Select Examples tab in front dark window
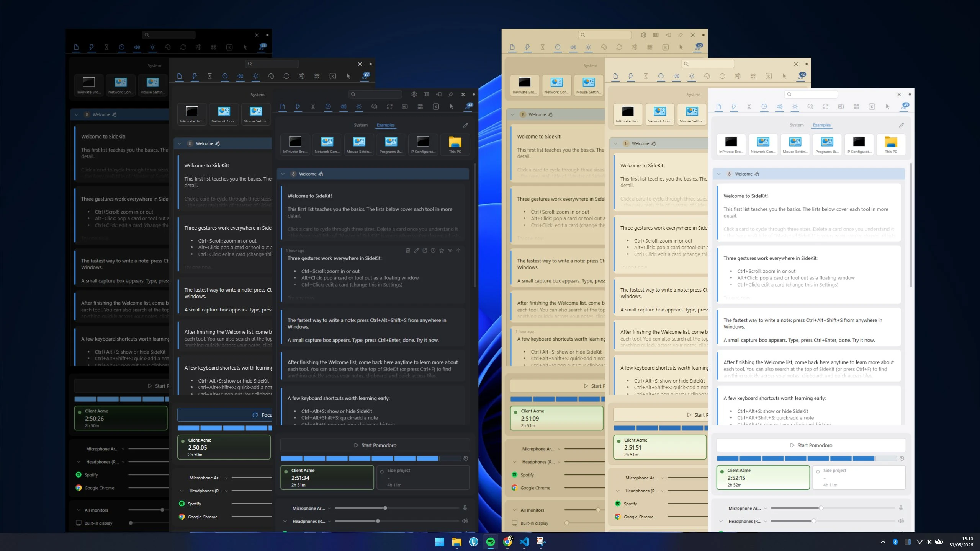980x551 pixels. (x=386, y=125)
